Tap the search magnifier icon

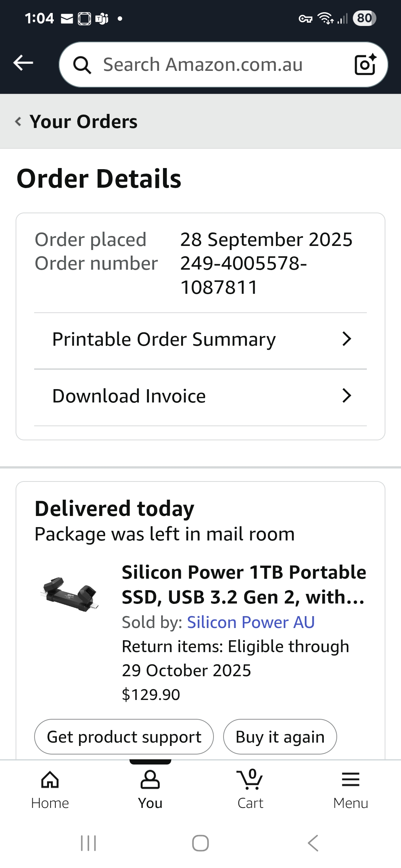click(x=82, y=65)
